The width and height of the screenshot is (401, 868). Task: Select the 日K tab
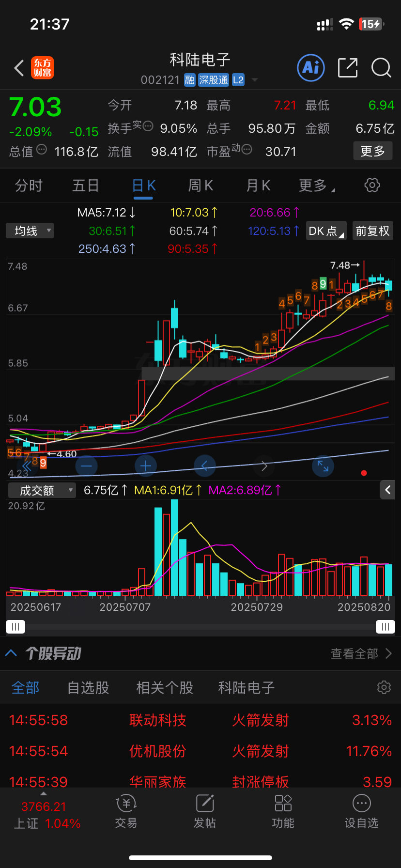point(143,186)
